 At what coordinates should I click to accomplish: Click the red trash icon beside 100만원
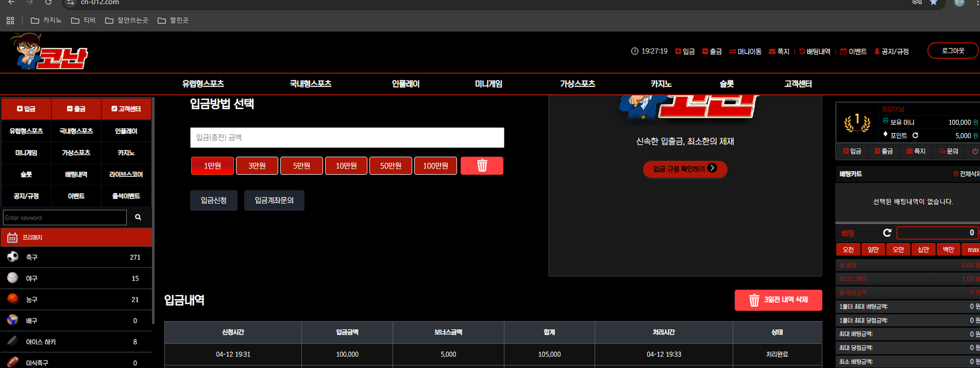point(482,166)
